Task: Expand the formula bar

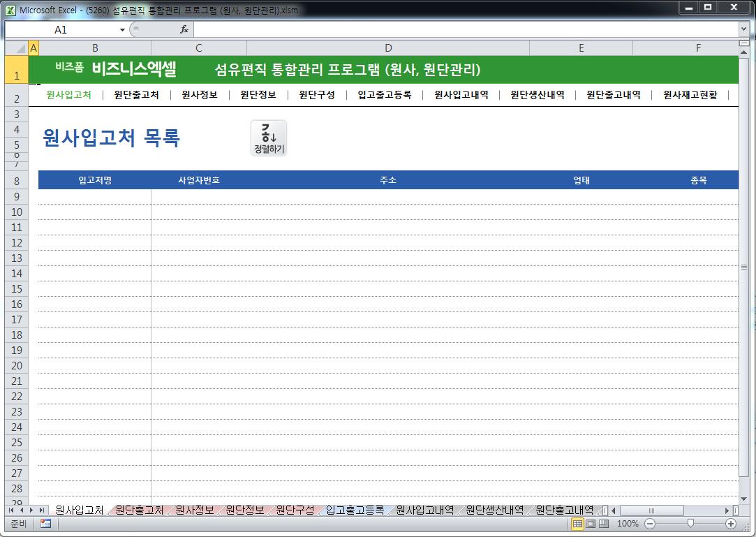Action: (x=743, y=29)
